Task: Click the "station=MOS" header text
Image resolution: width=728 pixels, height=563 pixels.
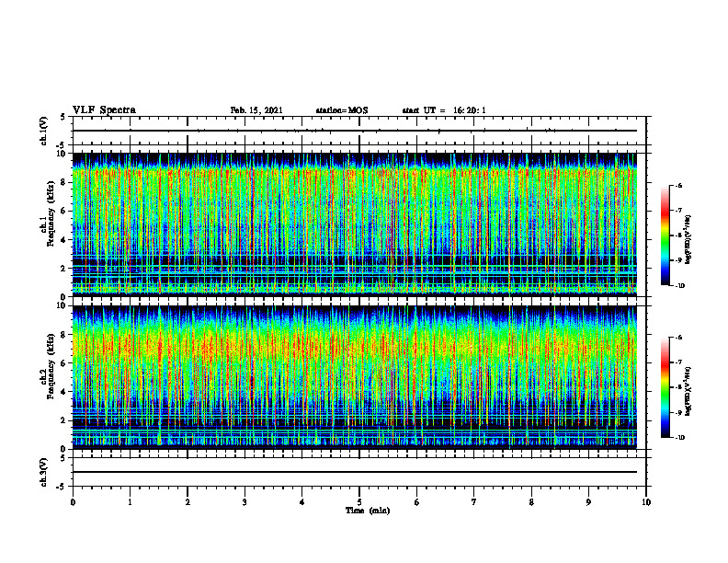Action: pyautogui.click(x=342, y=110)
